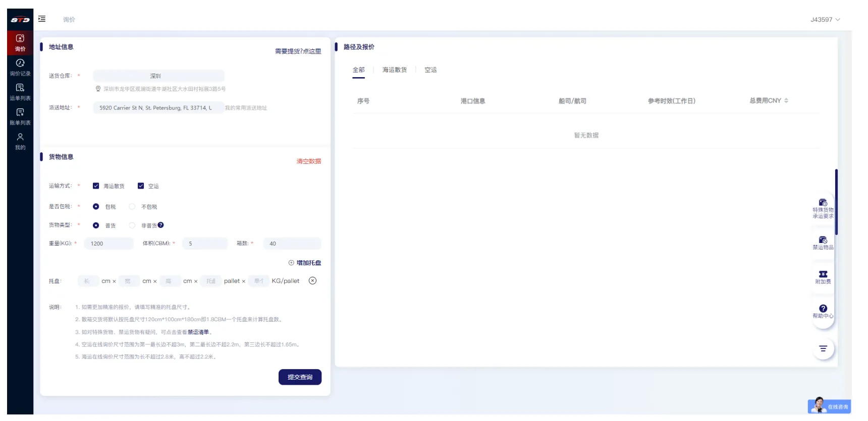The height and width of the screenshot is (421, 868).
Task: Click the location pin icon under the warehouse
Action: (x=98, y=89)
